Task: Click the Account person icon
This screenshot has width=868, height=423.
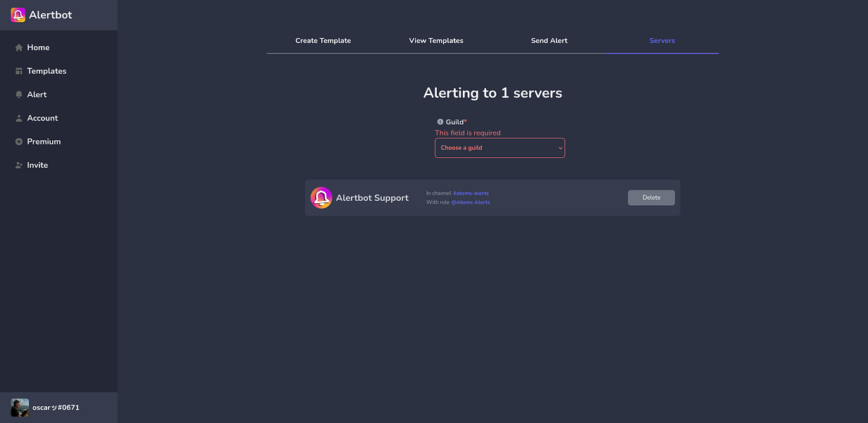Action: pyautogui.click(x=18, y=118)
